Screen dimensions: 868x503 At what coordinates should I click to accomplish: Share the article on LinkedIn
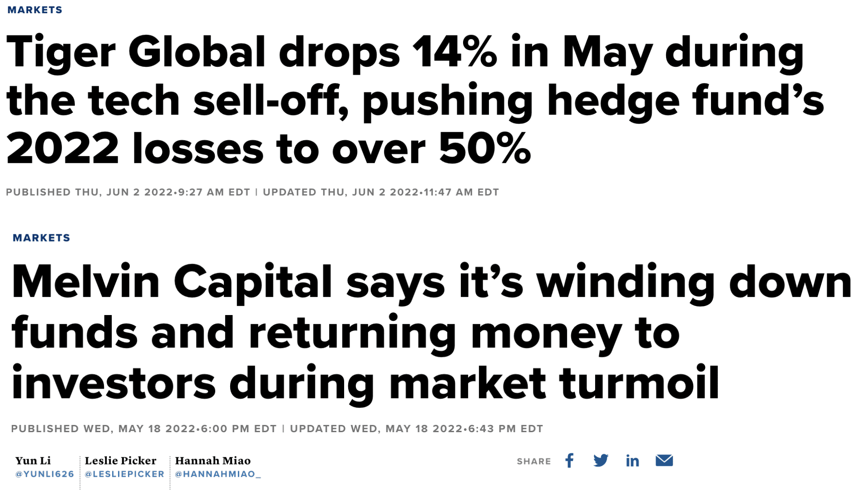632,461
